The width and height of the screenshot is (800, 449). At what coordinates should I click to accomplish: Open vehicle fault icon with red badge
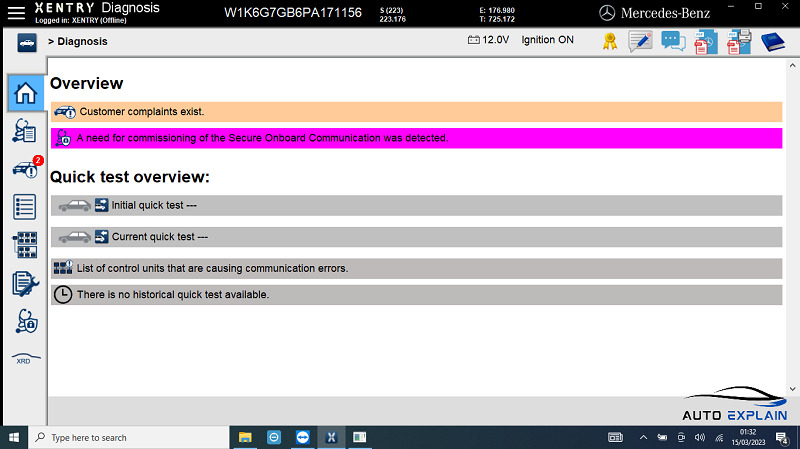click(x=25, y=168)
